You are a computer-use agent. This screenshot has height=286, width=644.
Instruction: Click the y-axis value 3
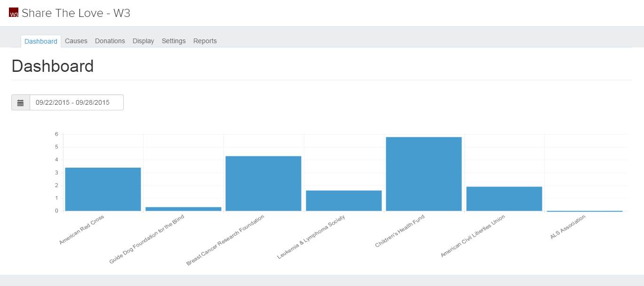click(x=56, y=173)
